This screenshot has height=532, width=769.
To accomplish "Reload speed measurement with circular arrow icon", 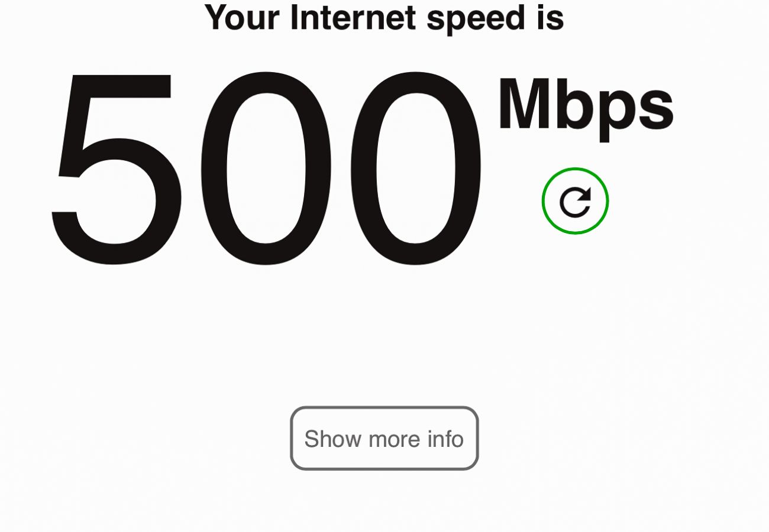I will point(575,201).
